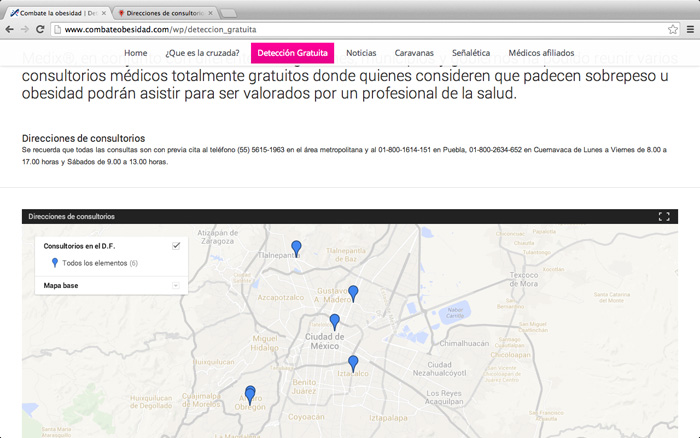The width and height of the screenshot is (700, 438).
Task: Click the Nabor Carrillo lake label
Action: pyautogui.click(x=455, y=313)
